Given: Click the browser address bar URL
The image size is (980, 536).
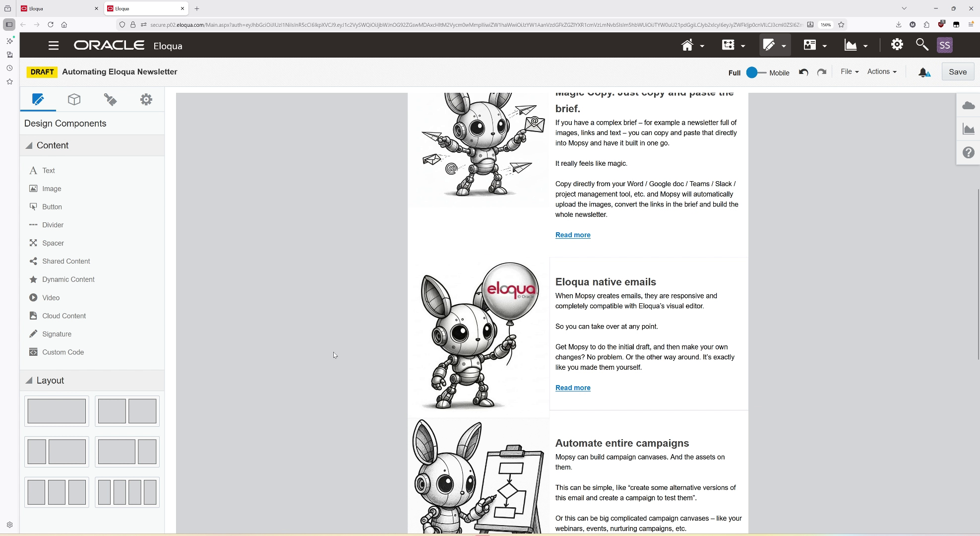Looking at the screenshot, I should [x=476, y=25].
